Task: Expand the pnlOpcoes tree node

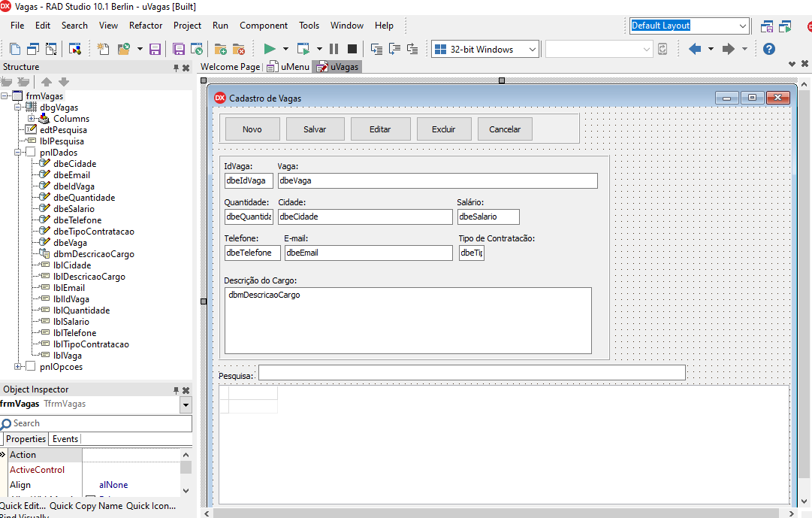Action: point(18,366)
